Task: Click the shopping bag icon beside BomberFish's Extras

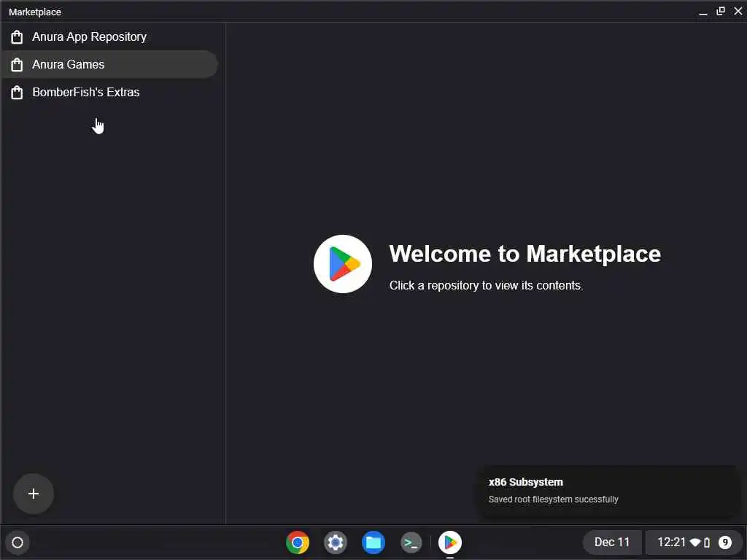Action: [17, 92]
